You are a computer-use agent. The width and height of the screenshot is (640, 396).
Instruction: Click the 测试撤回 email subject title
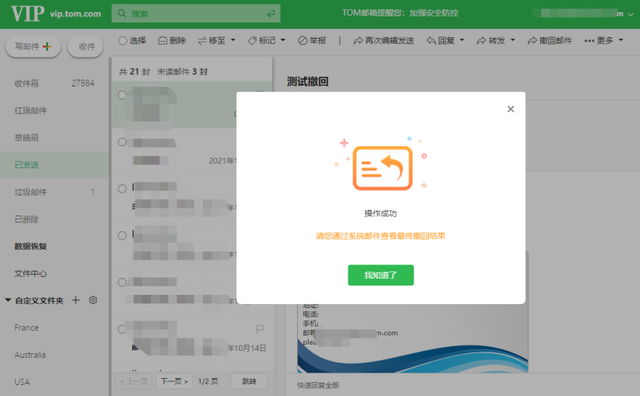pos(307,82)
